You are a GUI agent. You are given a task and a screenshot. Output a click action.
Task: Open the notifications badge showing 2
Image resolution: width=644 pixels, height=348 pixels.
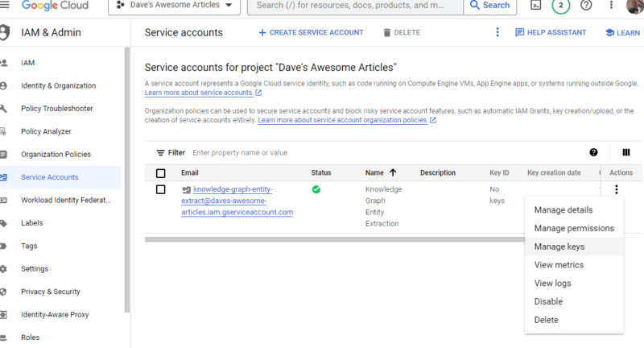[560, 6]
